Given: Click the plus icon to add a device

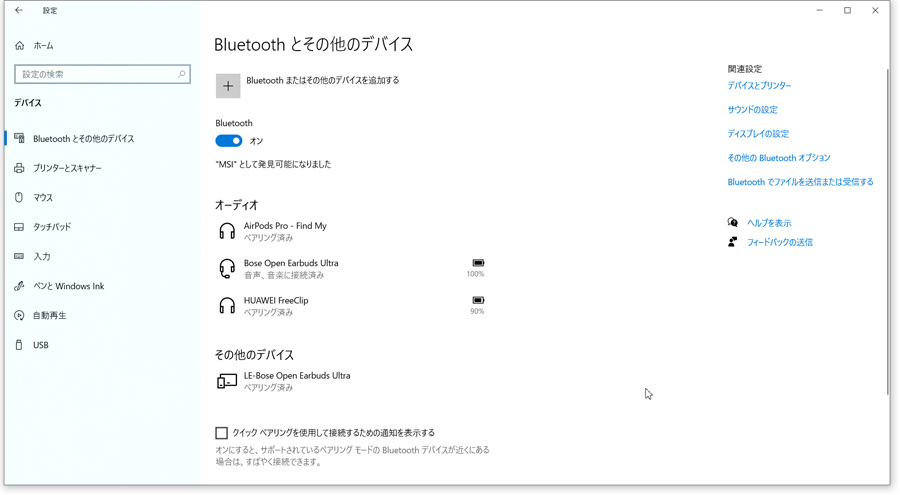Looking at the screenshot, I should click(x=228, y=86).
